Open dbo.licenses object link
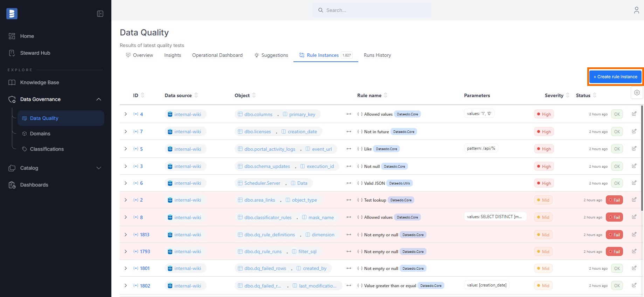The image size is (644, 297). coord(258,131)
